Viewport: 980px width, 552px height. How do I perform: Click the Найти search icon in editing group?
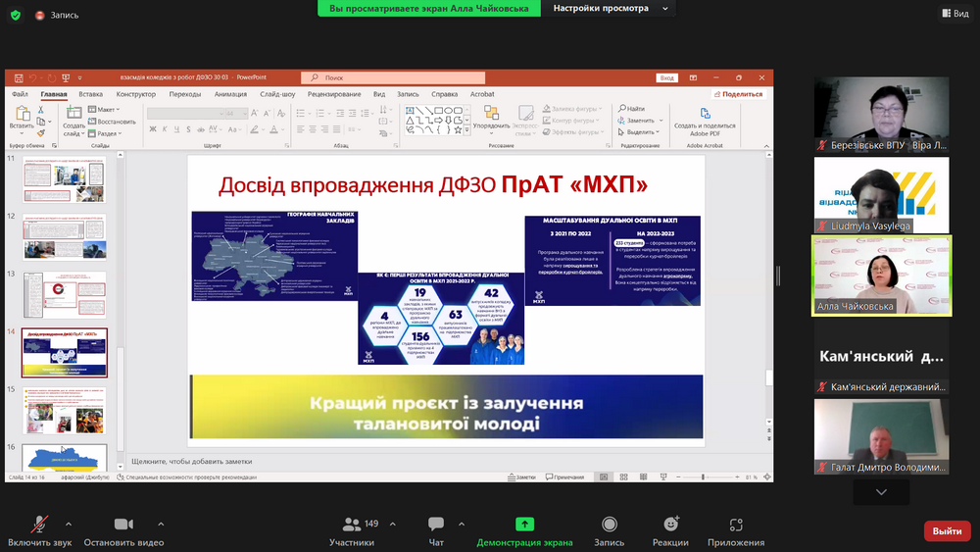(622, 108)
